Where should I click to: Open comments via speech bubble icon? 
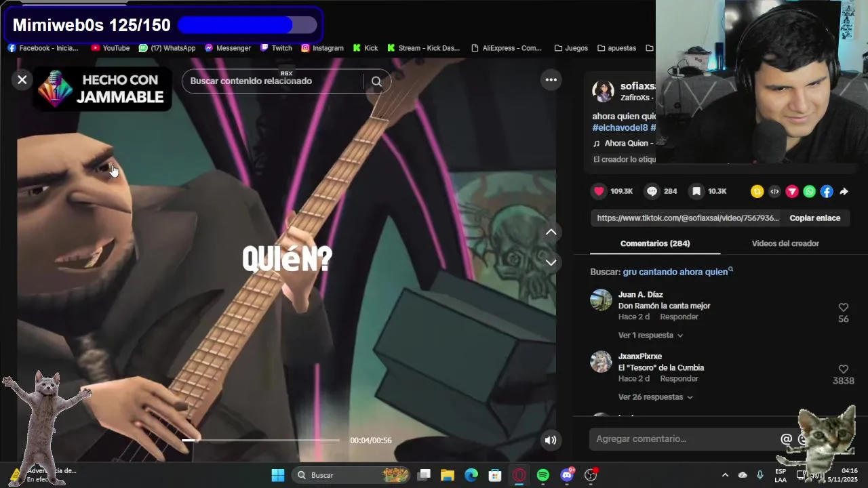(652, 191)
